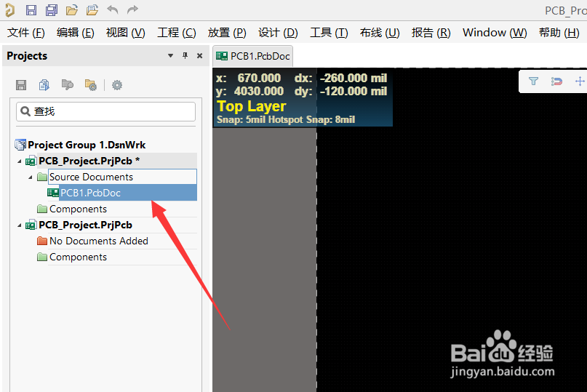The image size is (587, 392).
Task: Open the 放置 (P) menu
Action: pos(227,33)
